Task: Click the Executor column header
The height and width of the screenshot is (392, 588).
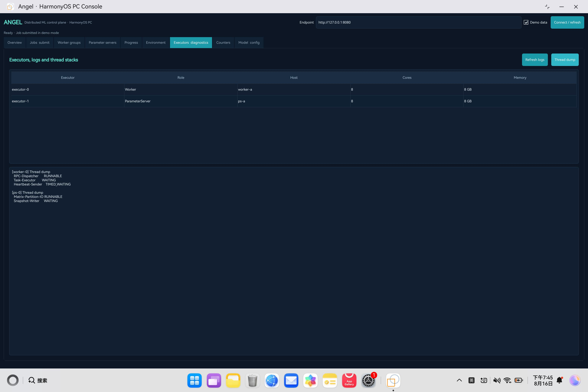Action: pyautogui.click(x=68, y=78)
